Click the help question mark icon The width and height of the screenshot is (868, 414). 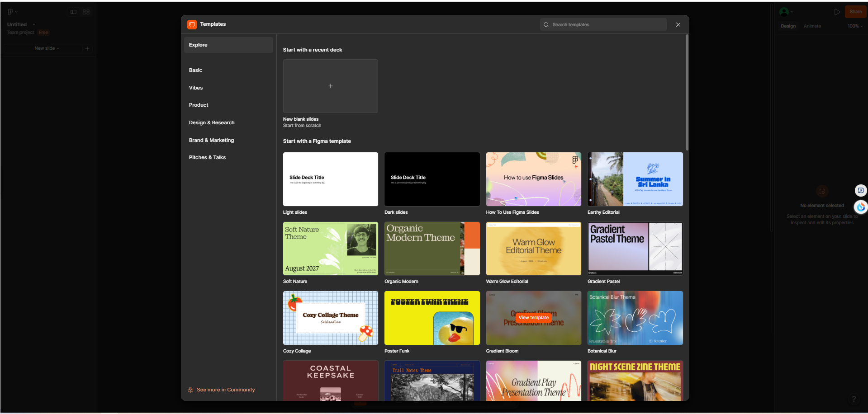pos(854,399)
